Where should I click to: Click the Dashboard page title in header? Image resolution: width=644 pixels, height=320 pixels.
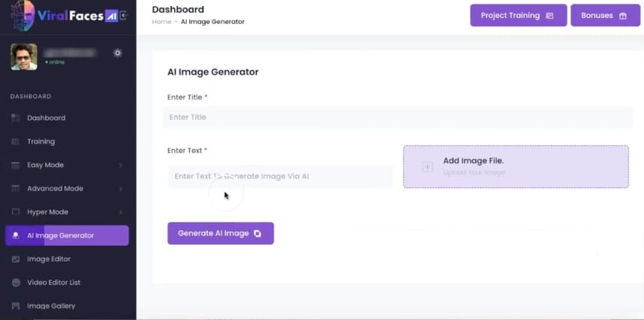[178, 10]
